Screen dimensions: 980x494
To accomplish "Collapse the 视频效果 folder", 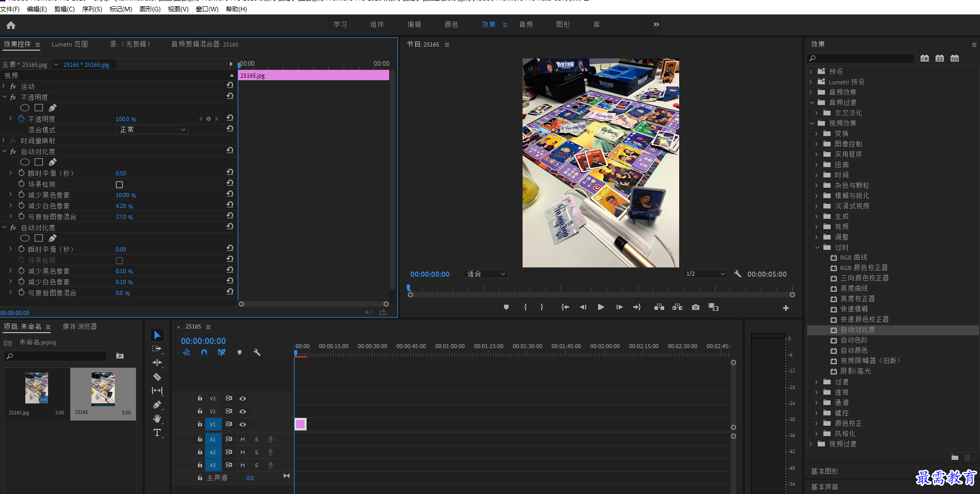I will click(811, 123).
